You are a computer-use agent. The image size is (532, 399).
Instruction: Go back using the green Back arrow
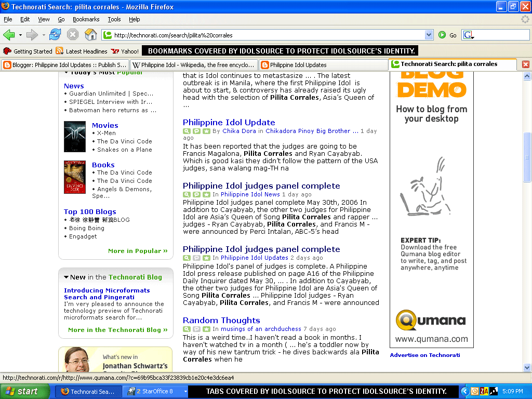pos(9,35)
